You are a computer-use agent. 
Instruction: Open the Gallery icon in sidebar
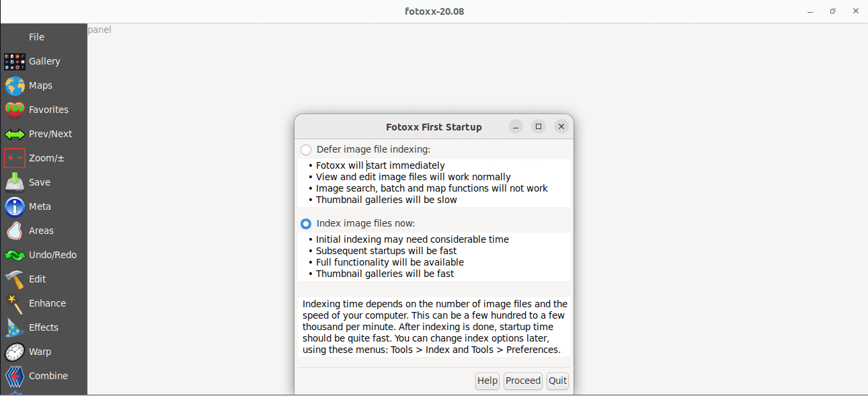coord(15,61)
